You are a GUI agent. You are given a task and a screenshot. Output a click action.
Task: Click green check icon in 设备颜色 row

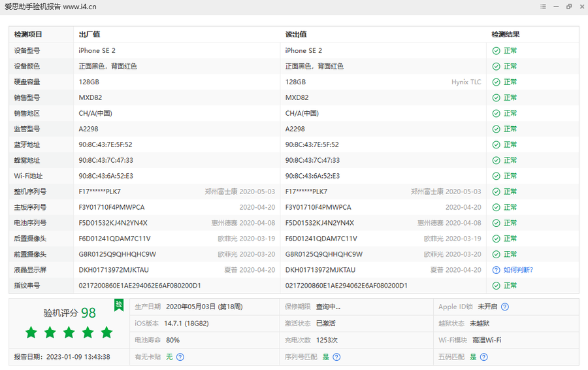click(x=496, y=67)
